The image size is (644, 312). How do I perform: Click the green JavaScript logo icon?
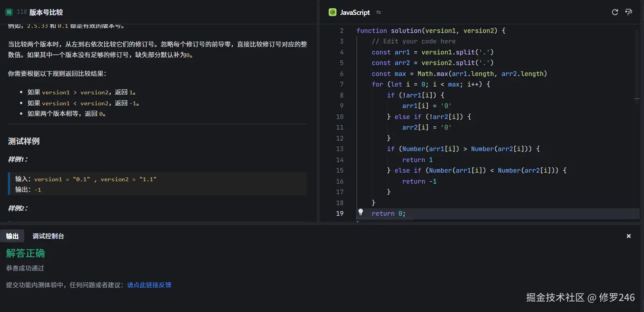(x=332, y=12)
